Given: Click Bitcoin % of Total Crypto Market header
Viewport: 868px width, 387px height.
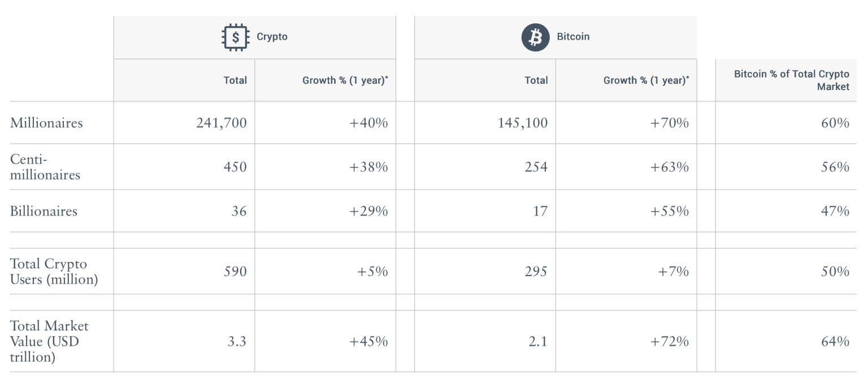Looking at the screenshot, I should (791, 80).
